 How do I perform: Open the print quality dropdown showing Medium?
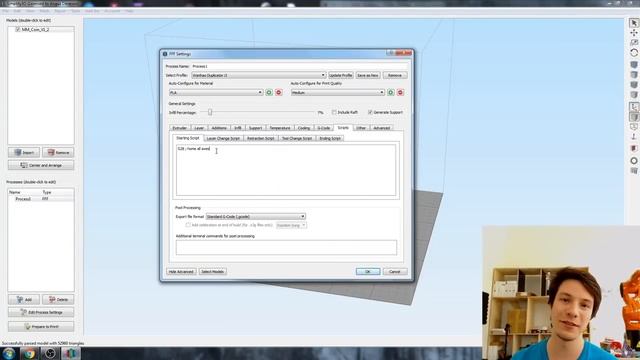click(338, 93)
